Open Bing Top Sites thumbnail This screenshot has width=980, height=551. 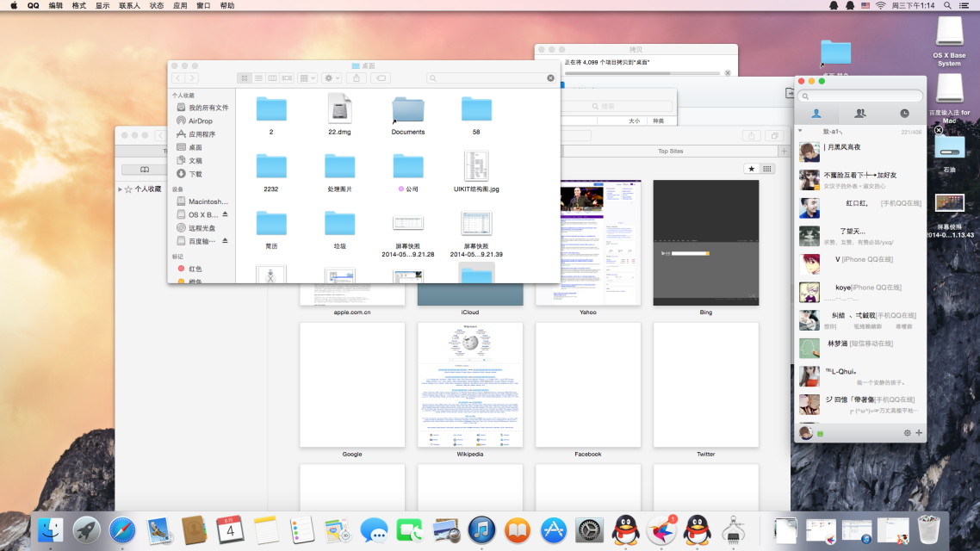point(706,243)
